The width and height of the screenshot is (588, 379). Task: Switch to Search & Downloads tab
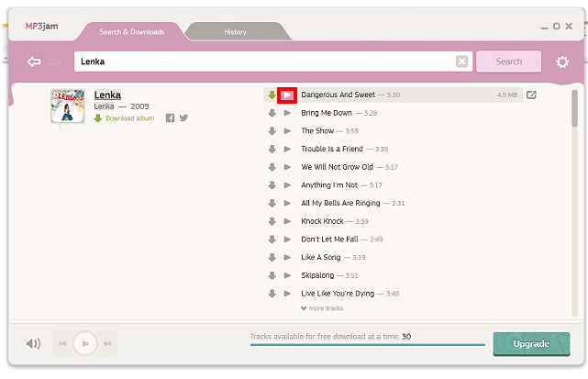click(131, 32)
